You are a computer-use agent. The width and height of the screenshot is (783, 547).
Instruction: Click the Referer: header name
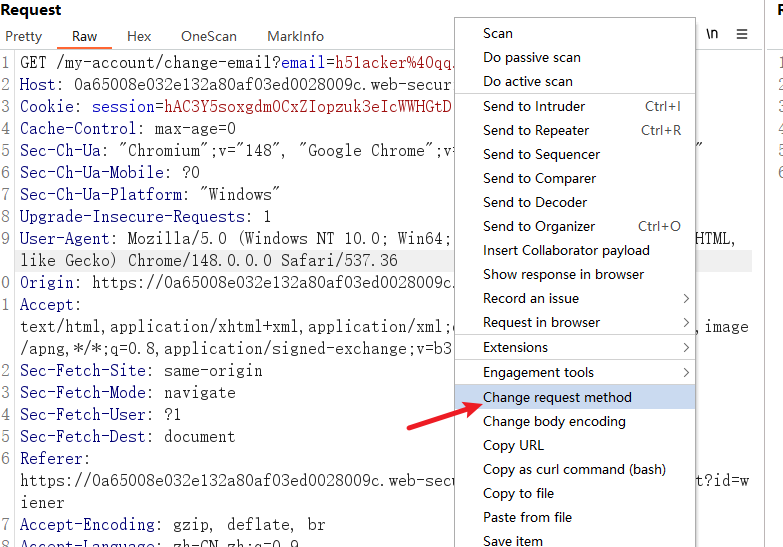tap(55, 458)
